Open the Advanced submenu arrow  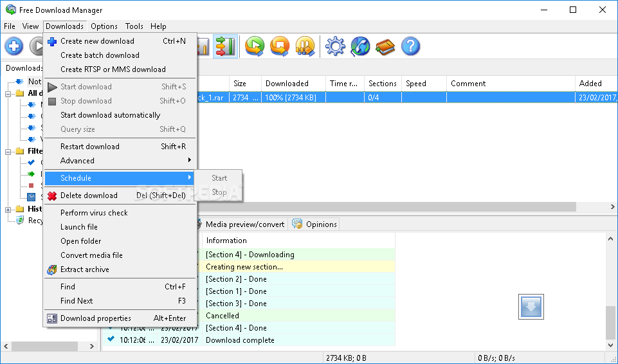coord(190,160)
